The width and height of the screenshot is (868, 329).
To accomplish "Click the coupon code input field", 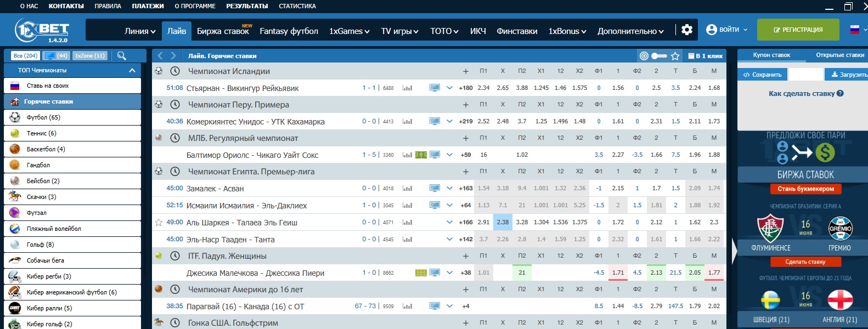I will [x=805, y=75].
